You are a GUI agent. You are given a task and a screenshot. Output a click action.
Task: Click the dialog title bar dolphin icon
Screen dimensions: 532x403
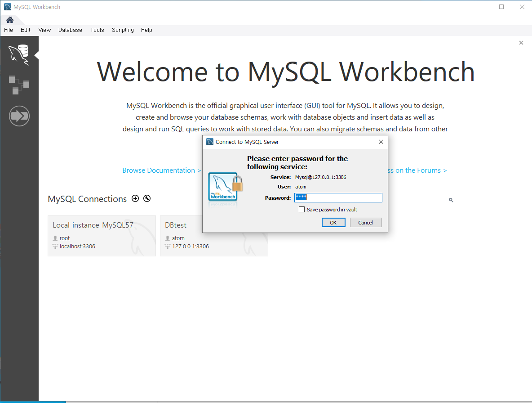click(x=210, y=142)
